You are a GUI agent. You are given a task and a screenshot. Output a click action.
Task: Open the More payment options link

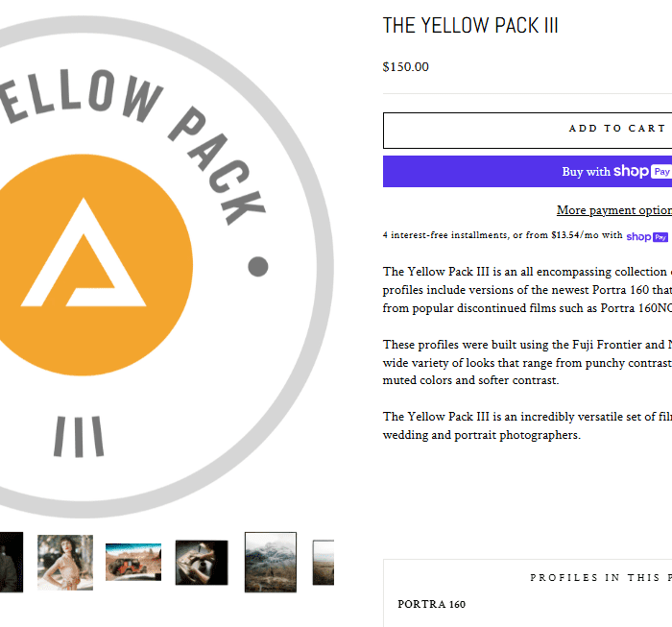[x=613, y=210]
